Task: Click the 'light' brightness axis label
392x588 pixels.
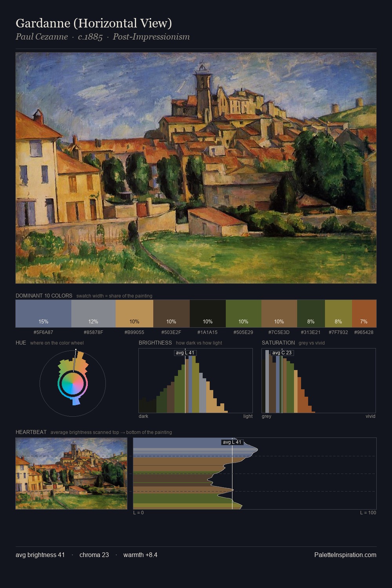Action: [x=248, y=416]
